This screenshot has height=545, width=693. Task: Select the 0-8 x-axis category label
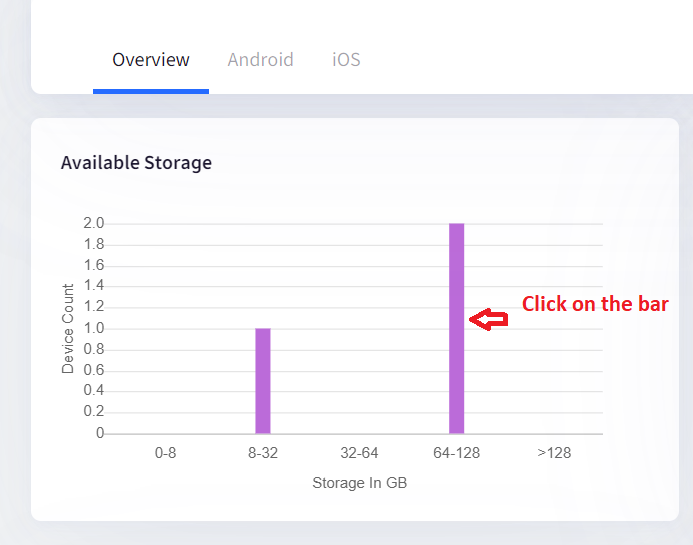(x=165, y=453)
